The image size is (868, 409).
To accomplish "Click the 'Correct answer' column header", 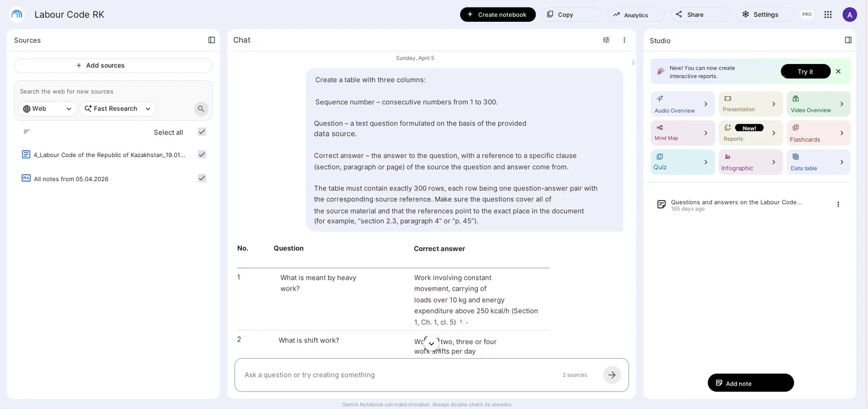I will [x=440, y=248].
